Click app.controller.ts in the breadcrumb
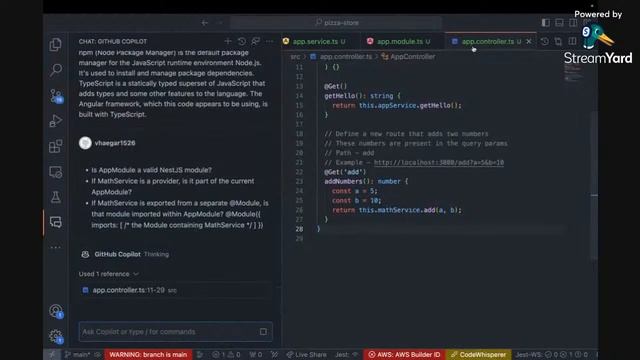This screenshot has width=640, height=360. pos(346,57)
